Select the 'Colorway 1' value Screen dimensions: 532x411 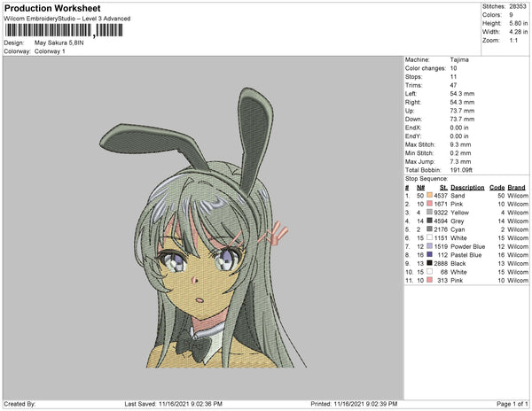[x=50, y=51]
